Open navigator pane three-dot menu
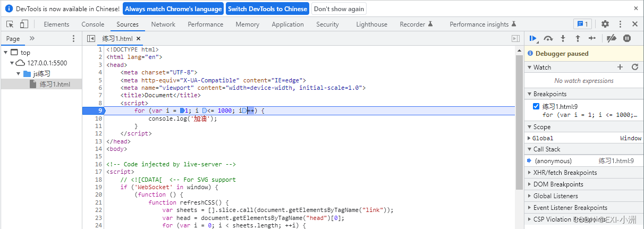 click(73, 38)
